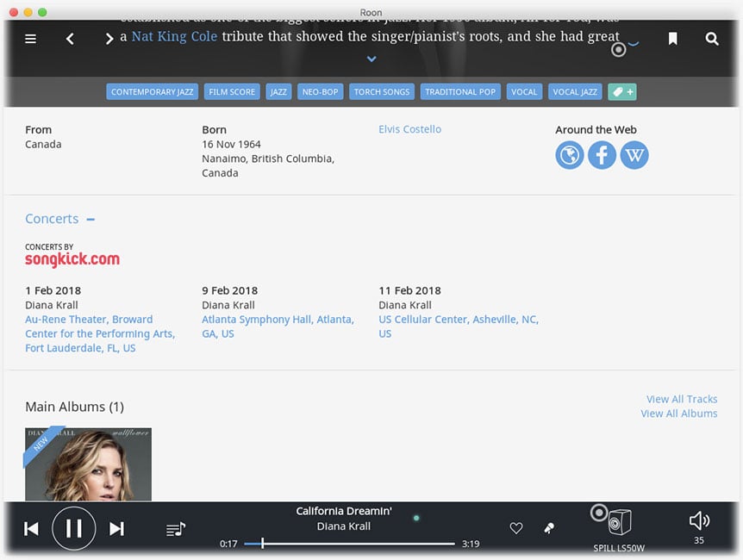Viewport: 743px width, 560px height.
Task: Collapse the Concerts section
Action: [91, 220]
